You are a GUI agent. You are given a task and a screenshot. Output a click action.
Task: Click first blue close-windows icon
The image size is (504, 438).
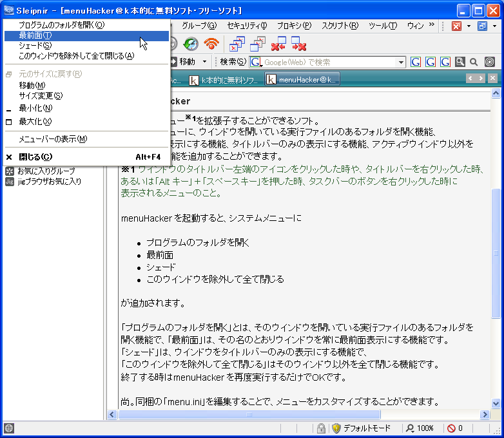237,44
